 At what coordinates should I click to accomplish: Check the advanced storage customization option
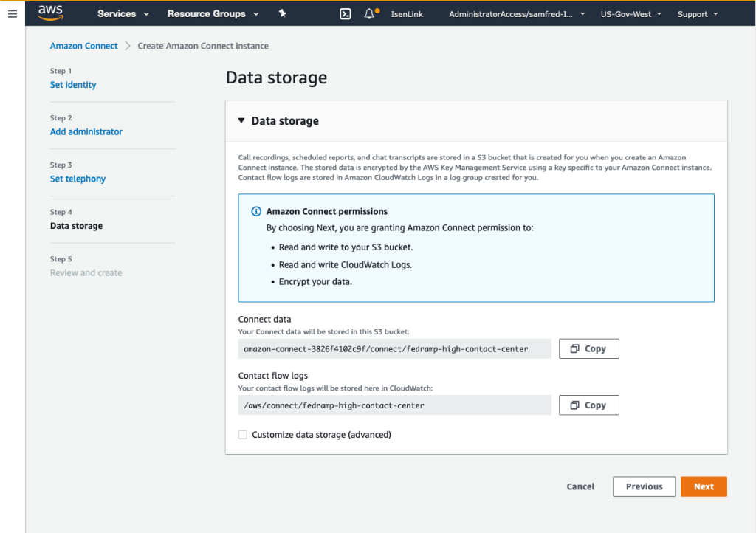[x=242, y=434]
